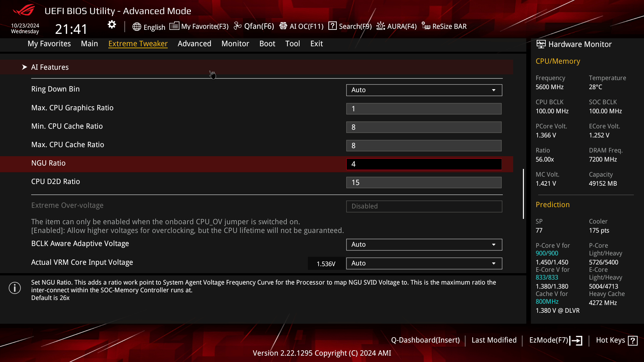The image size is (644, 362).
Task: Open BCLK Aware Adaptive Voltage dropdown
Action: 424,245
